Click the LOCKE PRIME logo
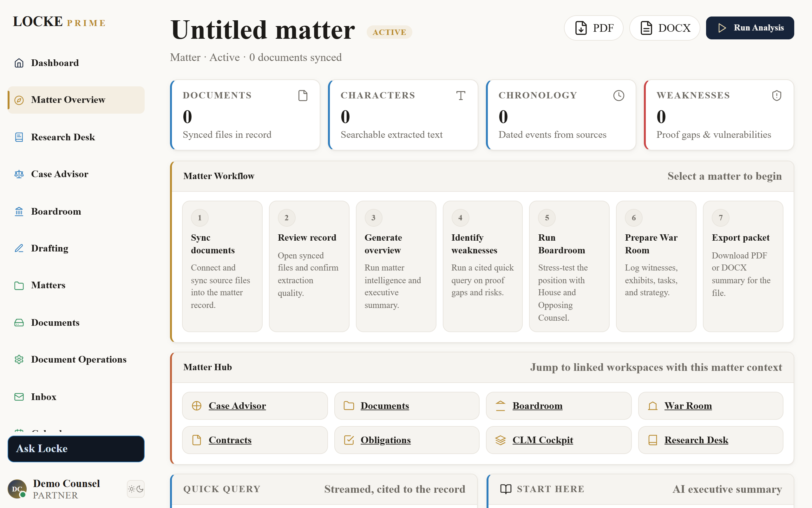 click(x=59, y=22)
